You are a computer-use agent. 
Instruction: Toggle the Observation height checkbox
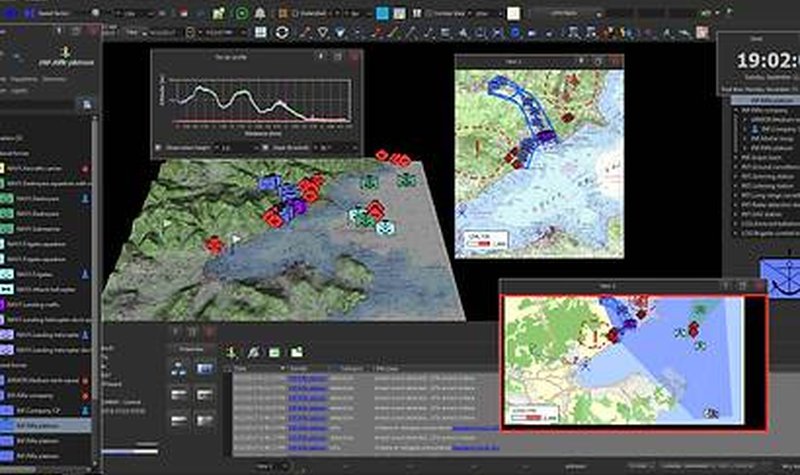(158, 147)
